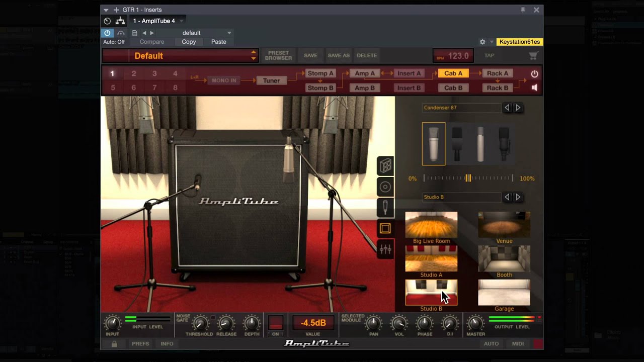Select the large black condenser microphone
The height and width of the screenshot is (362, 644).
click(504, 144)
